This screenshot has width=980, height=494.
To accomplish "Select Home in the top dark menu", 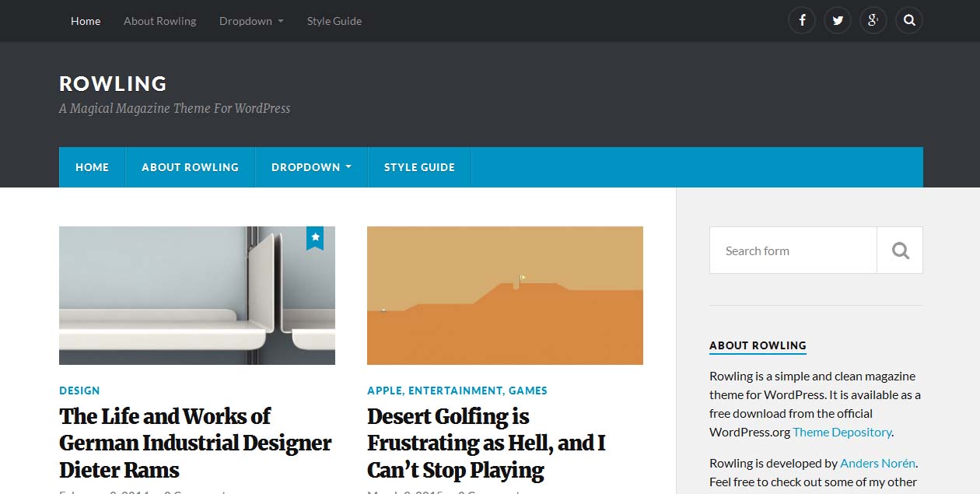I will [86, 21].
